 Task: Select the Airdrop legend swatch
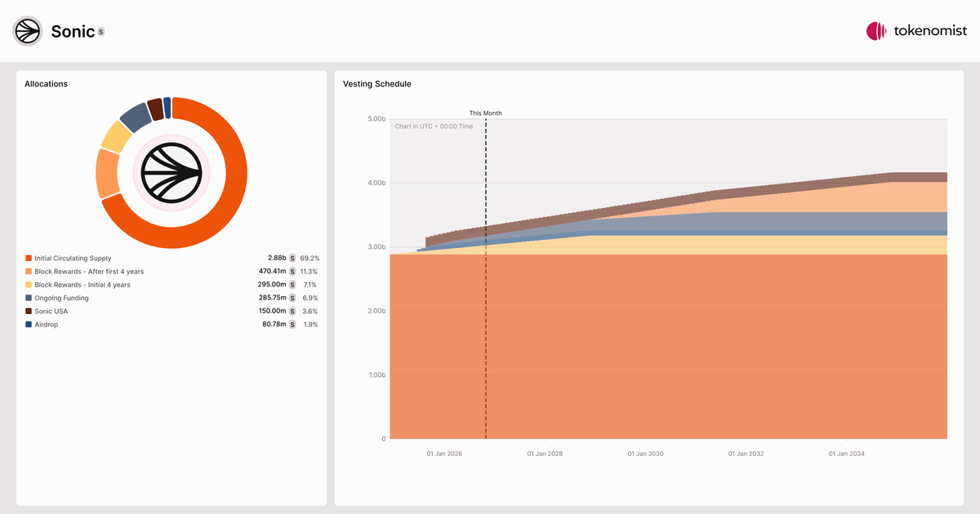(29, 324)
